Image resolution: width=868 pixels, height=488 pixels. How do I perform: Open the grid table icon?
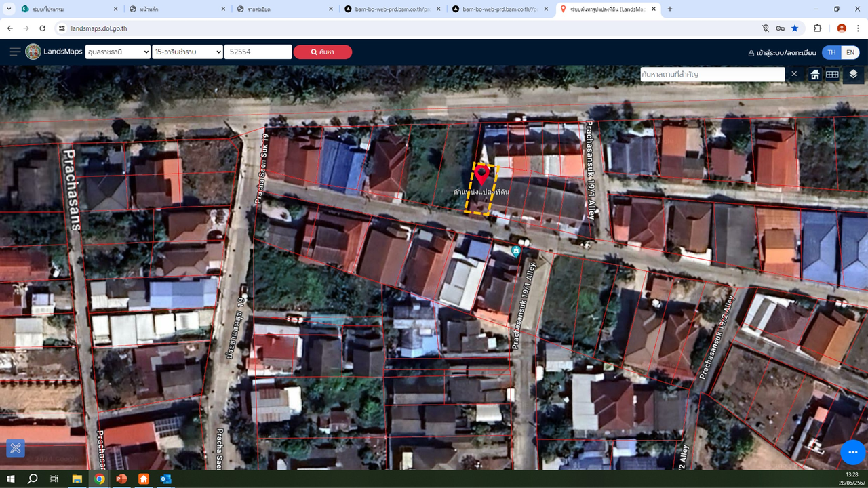[x=832, y=74]
